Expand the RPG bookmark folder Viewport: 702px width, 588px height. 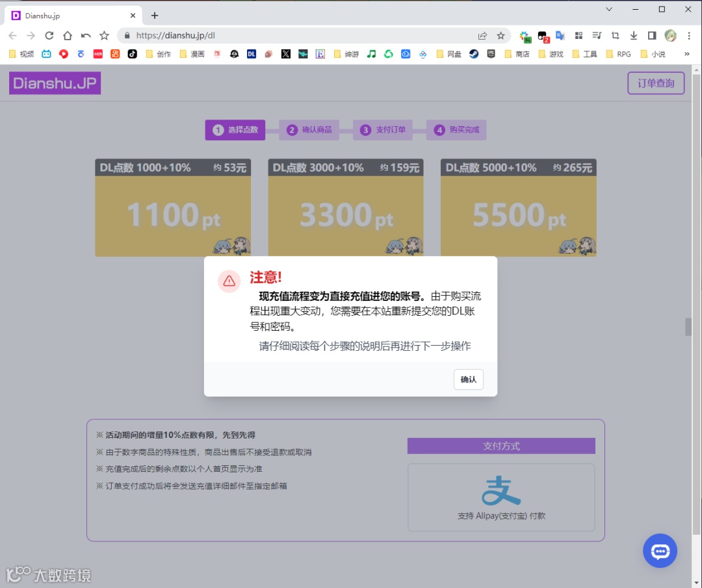pyautogui.click(x=619, y=54)
